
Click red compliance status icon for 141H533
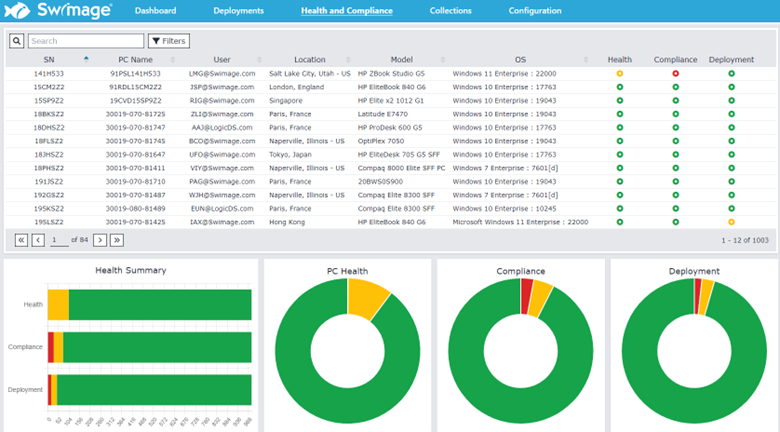tap(675, 73)
